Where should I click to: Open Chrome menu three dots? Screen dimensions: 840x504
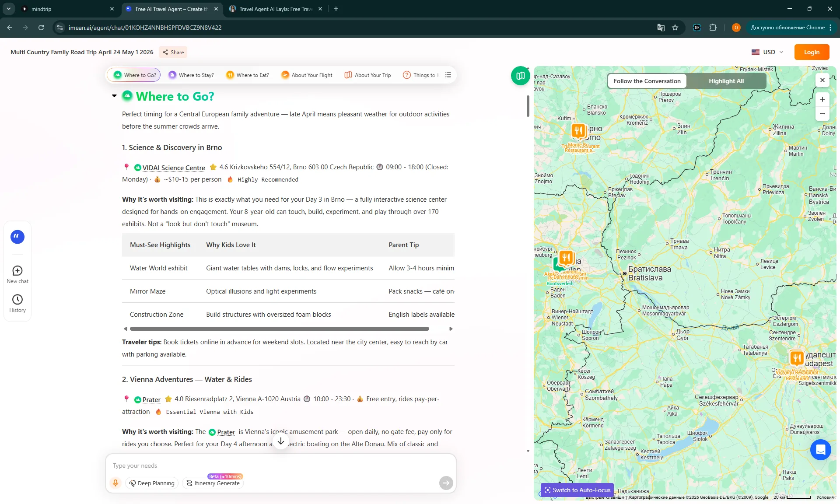(830, 28)
